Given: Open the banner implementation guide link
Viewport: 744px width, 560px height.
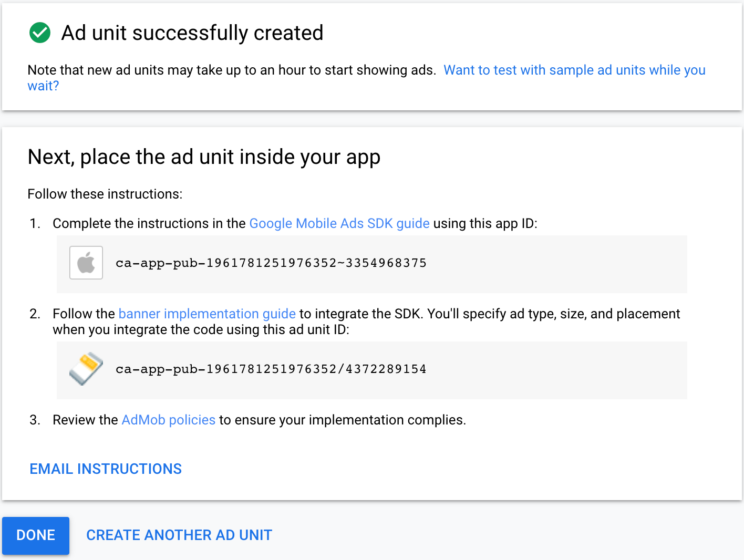Looking at the screenshot, I should pos(207,314).
